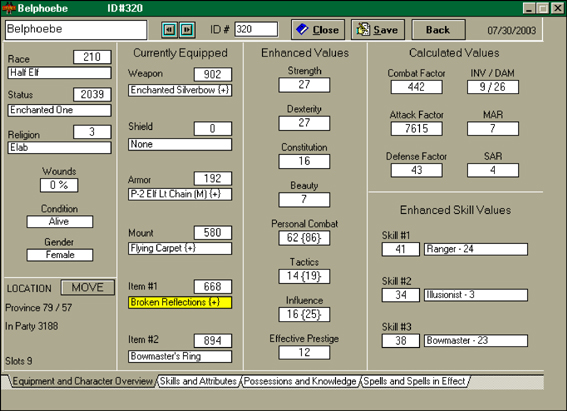Click the Combat Factor value 442

(417, 87)
